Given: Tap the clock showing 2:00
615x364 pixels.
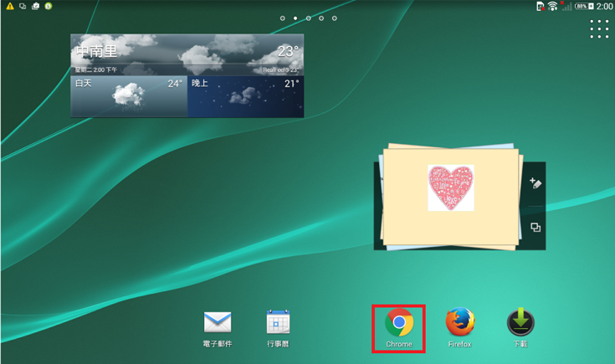Looking at the screenshot, I should coord(604,6).
